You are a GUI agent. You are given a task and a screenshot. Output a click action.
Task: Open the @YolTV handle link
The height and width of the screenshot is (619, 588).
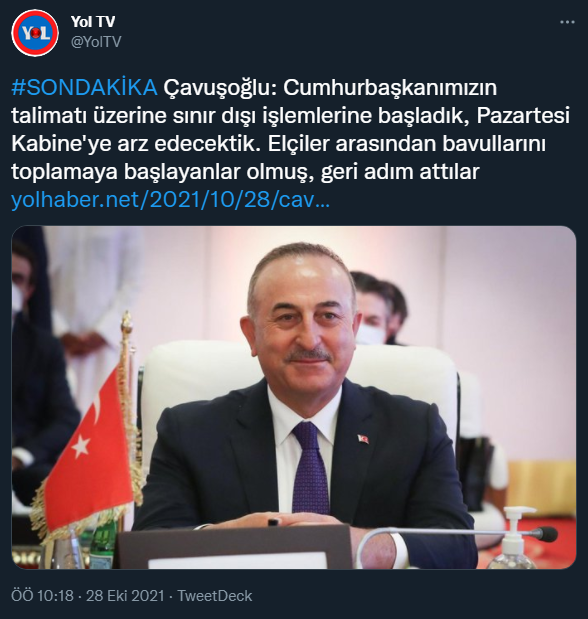pyautogui.click(x=96, y=41)
